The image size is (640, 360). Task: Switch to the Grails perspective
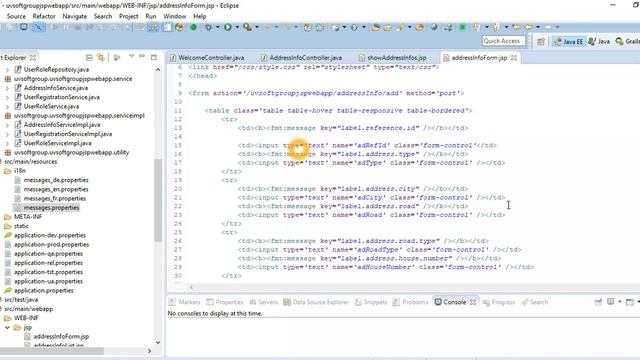(628, 41)
